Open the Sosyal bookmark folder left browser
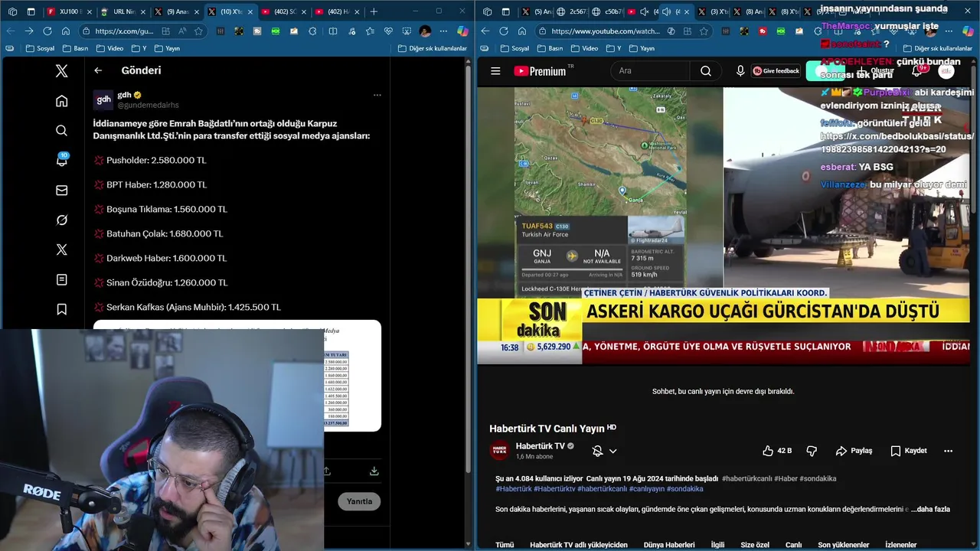The image size is (980, 551). pos(41,48)
